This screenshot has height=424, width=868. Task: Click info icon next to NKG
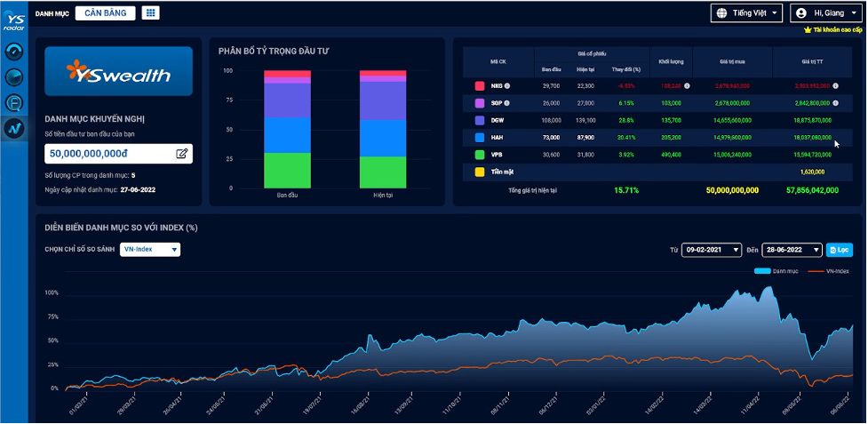(x=508, y=86)
